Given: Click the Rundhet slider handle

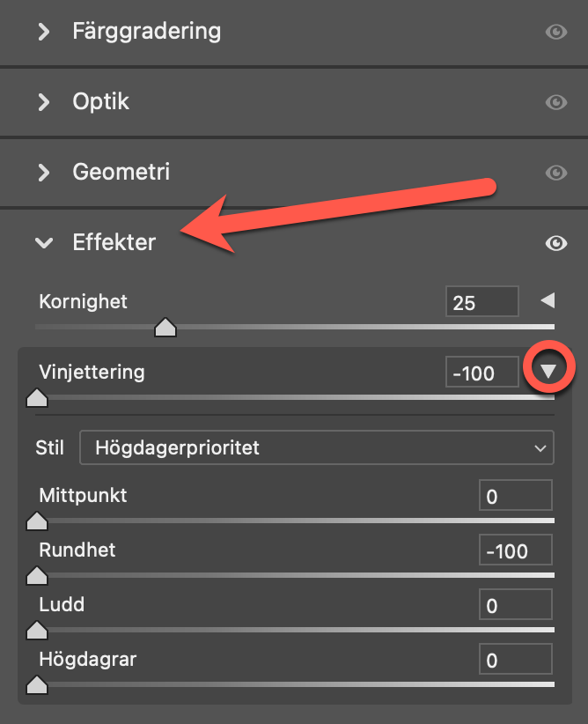Looking at the screenshot, I should [x=37, y=576].
